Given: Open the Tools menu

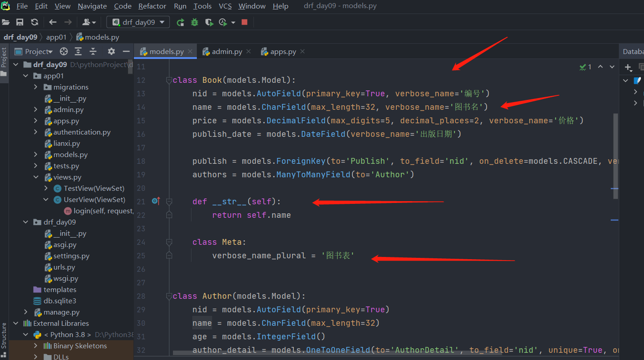Looking at the screenshot, I should [x=202, y=6].
